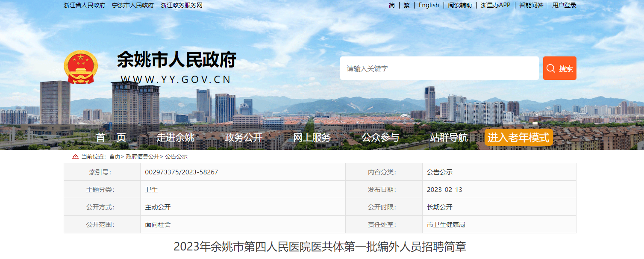Click the home icon in the breadcrumb
644x259 pixels.
76,157
